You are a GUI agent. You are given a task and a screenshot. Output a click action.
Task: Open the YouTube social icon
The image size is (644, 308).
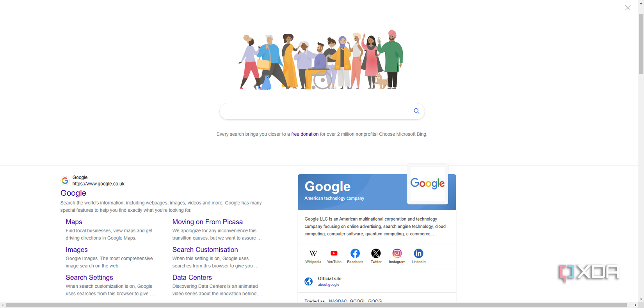click(334, 253)
